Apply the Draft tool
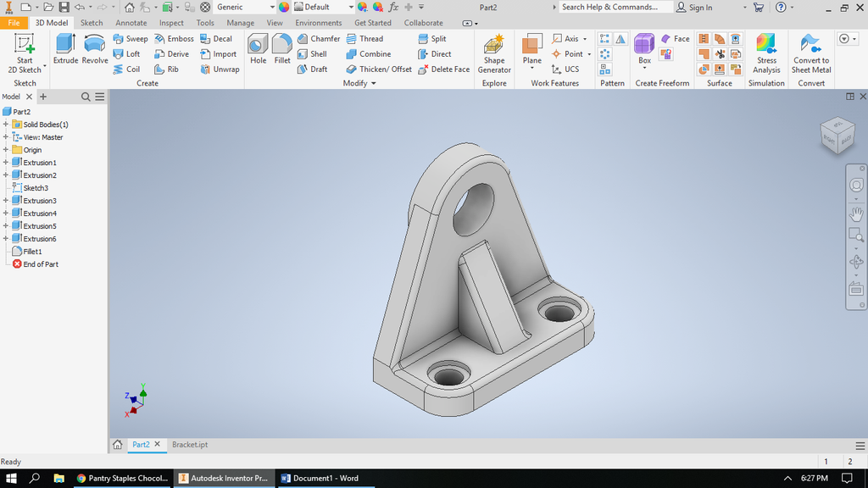The image size is (868, 488). pyautogui.click(x=312, y=69)
